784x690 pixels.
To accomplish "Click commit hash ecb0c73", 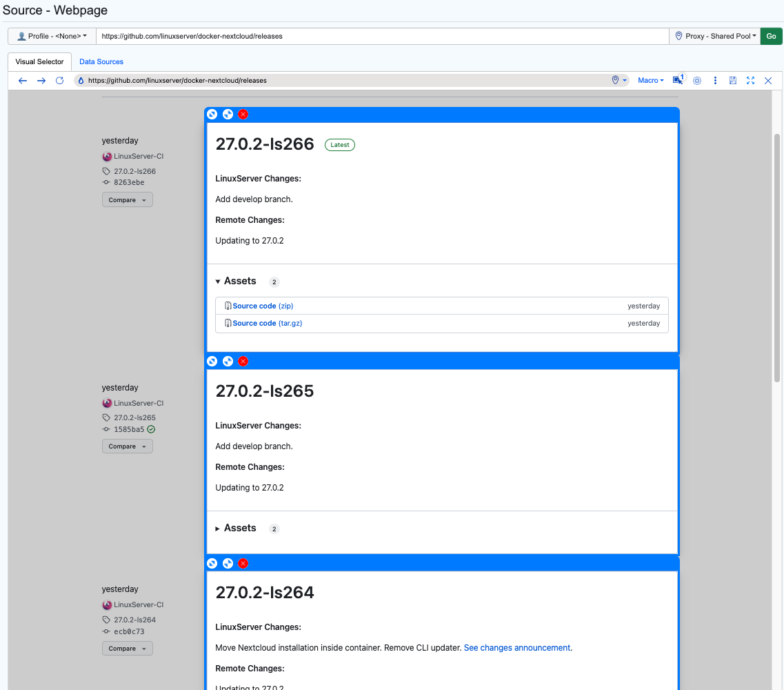I will (x=129, y=631).
